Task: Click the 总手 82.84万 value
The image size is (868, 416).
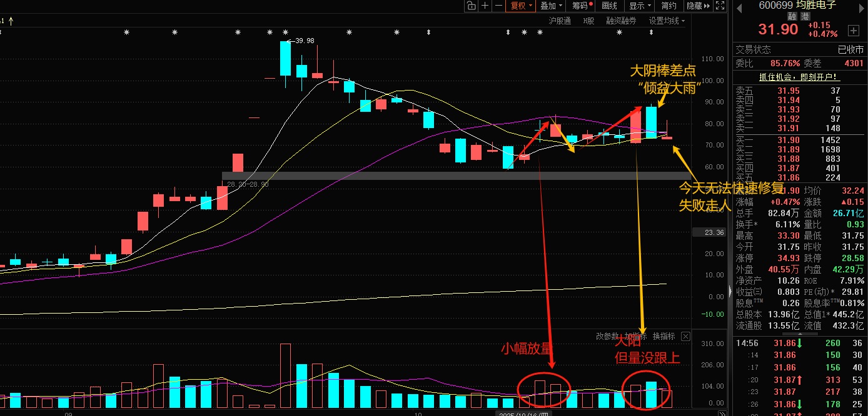Action: (x=784, y=213)
